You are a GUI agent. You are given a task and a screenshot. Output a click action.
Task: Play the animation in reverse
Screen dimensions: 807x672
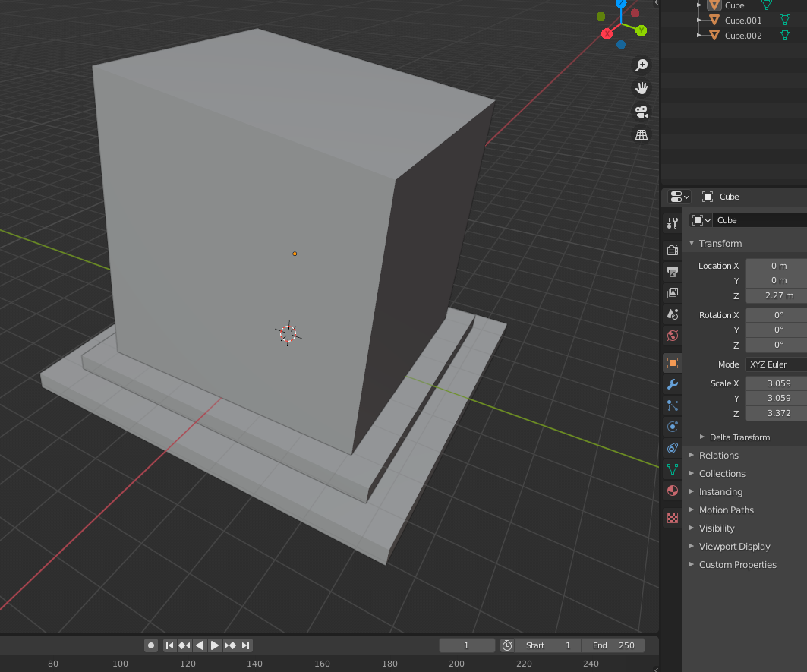[200, 645]
